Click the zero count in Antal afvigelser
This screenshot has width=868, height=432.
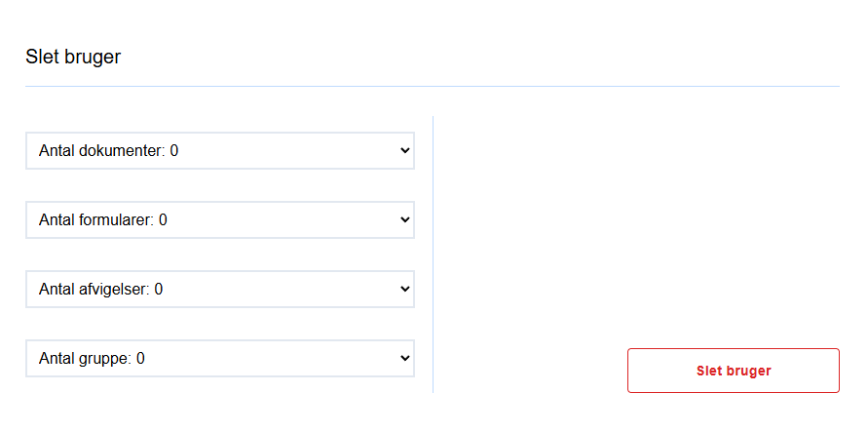[x=159, y=289]
